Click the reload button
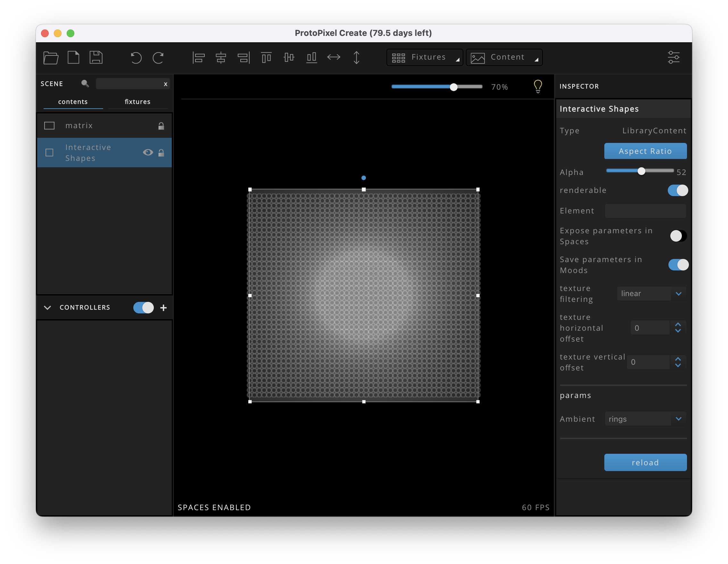Screen dimensions: 728x564 point(645,462)
